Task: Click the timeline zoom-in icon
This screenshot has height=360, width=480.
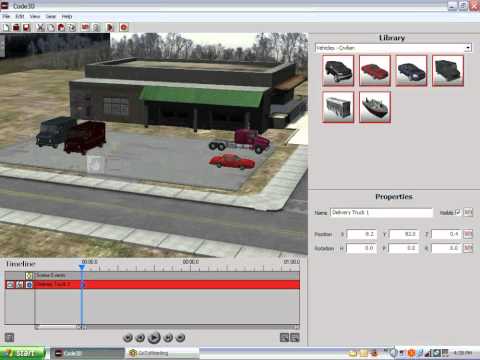Action: 284,338
